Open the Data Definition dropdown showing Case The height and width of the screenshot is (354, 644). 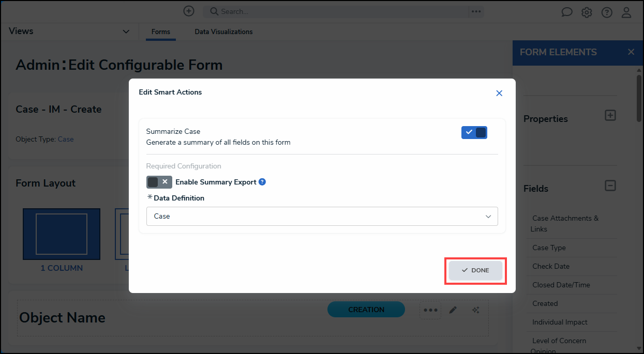(322, 217)
